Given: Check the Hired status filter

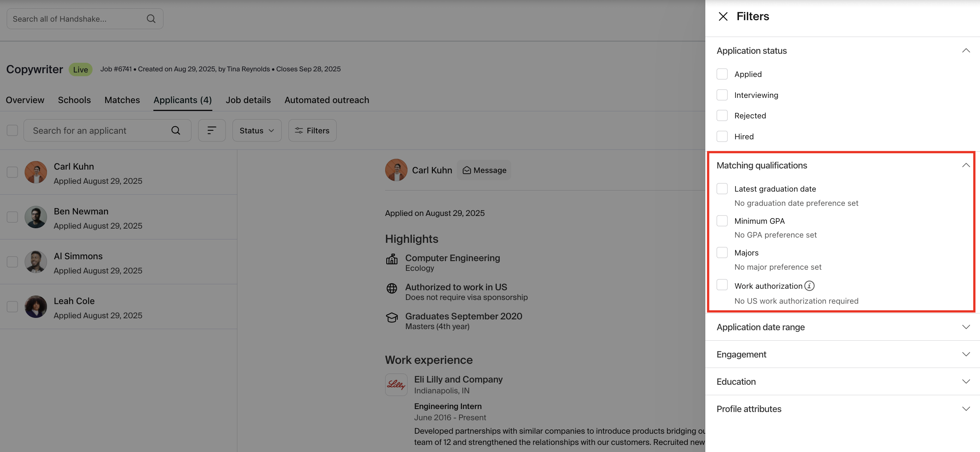Looking at the screenshot, I should (722, 136).
